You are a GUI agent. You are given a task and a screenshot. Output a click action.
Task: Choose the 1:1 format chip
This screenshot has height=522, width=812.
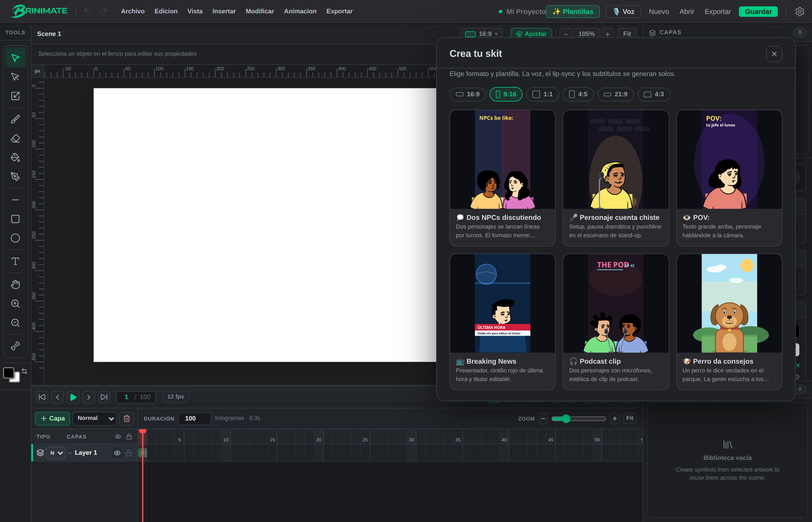point(542,94)
